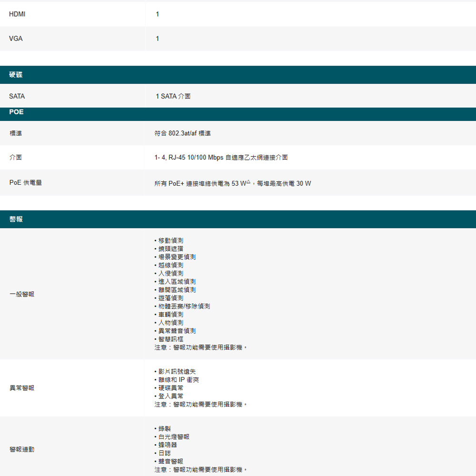This screenshot has height=476, width=476.
Task: Click the 警報連動 row label
Action: pyautogui.click(x=22, y=449)
